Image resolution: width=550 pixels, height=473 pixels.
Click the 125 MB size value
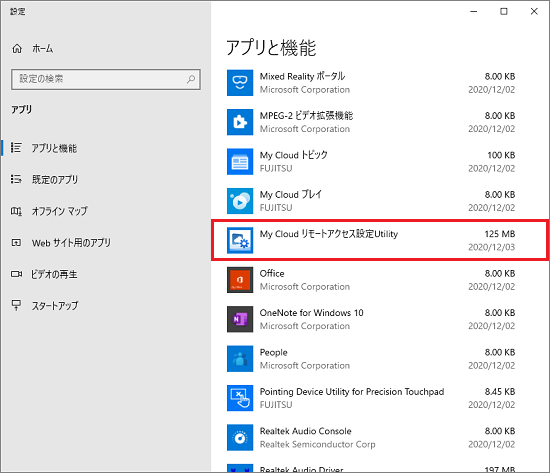pos(500,234)
